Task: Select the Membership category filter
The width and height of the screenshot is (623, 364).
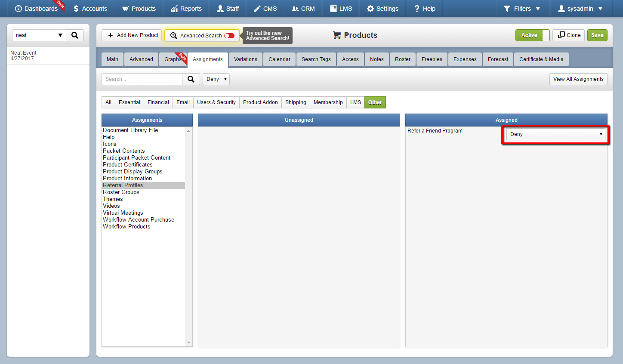Action: 328,102
